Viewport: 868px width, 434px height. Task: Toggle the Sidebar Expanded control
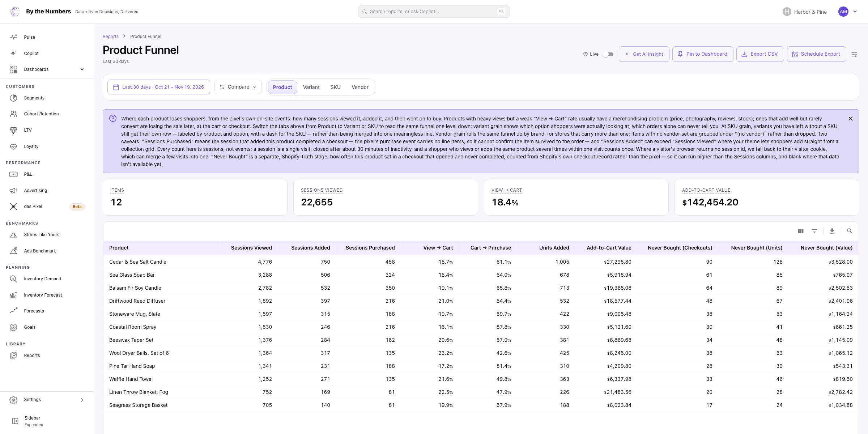[47, 421]
